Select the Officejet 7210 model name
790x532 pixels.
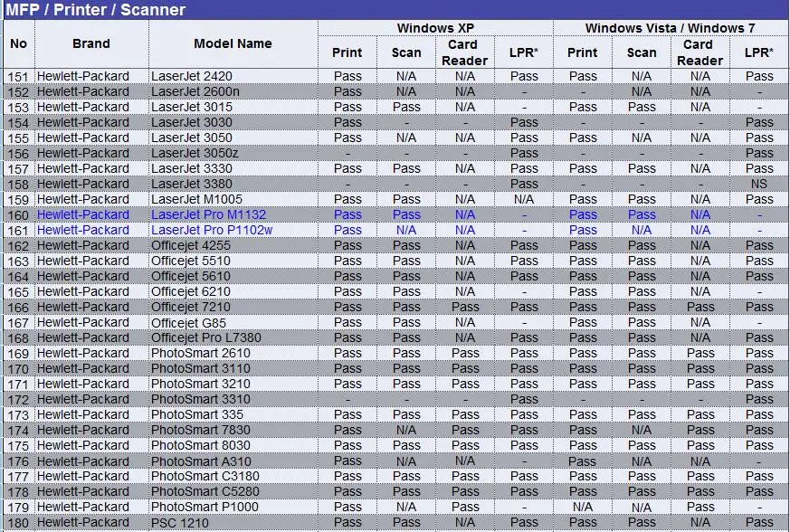[190, 307]
